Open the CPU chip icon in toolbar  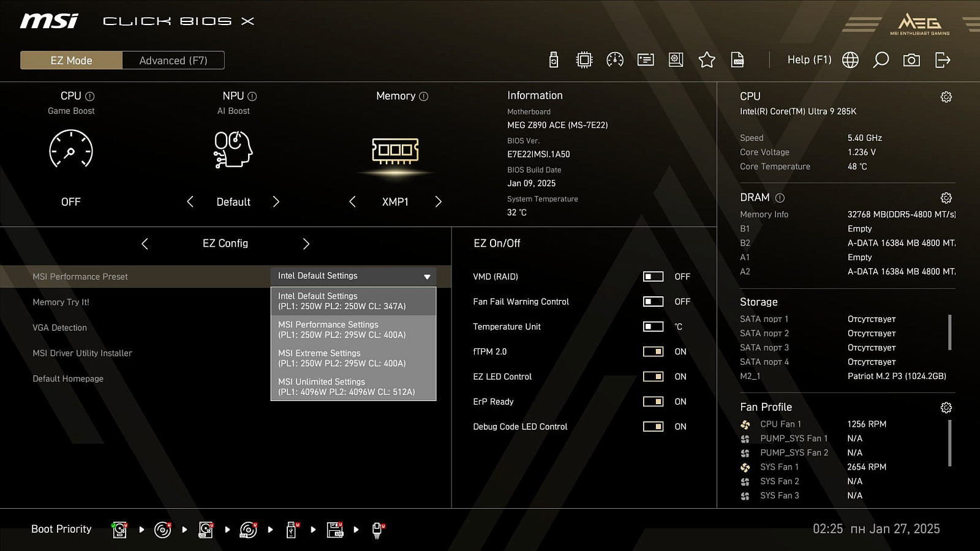point(584,60)
